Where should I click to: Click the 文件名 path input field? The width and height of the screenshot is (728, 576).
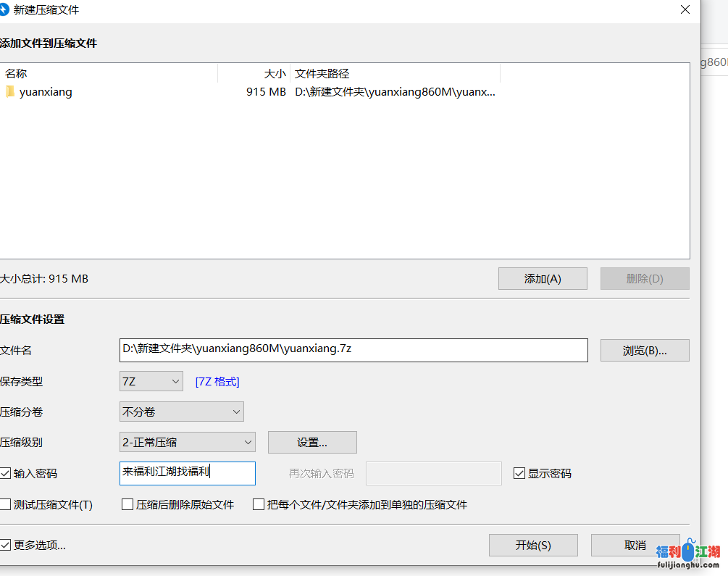coord(353,350)
